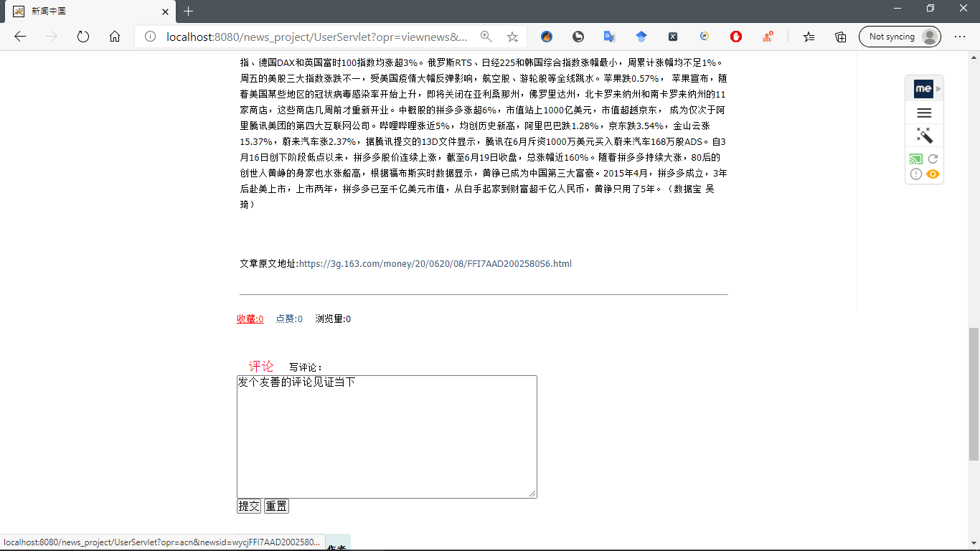
Task: Click inside the comment text area
Action: [x=387, y=436]
